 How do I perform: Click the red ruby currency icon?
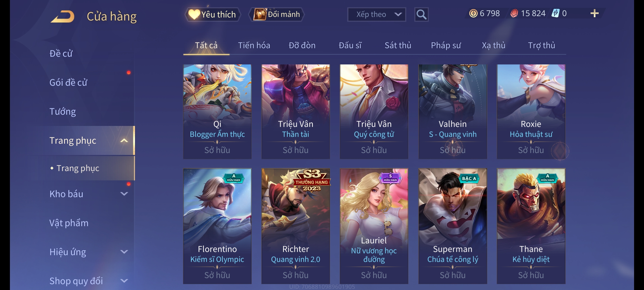[x=514, y=13]
